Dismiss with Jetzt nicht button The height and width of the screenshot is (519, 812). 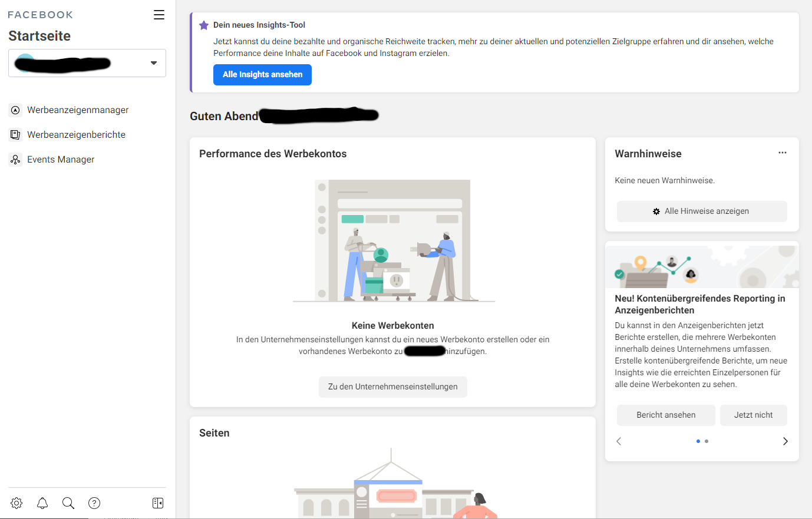tap(754, 415)
